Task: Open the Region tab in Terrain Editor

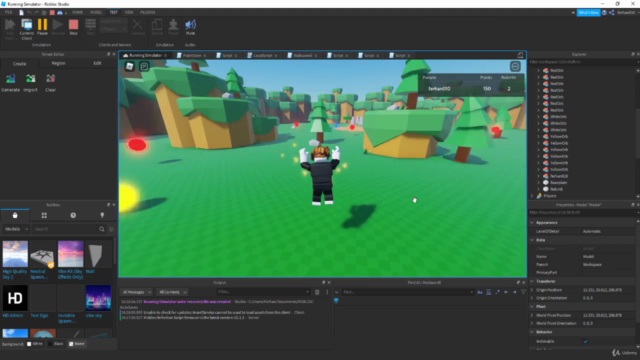Action: click(58, 63)
